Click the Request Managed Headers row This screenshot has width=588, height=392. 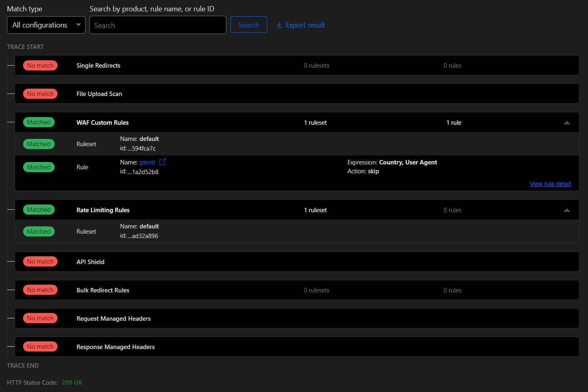click(x=297, y=319)
